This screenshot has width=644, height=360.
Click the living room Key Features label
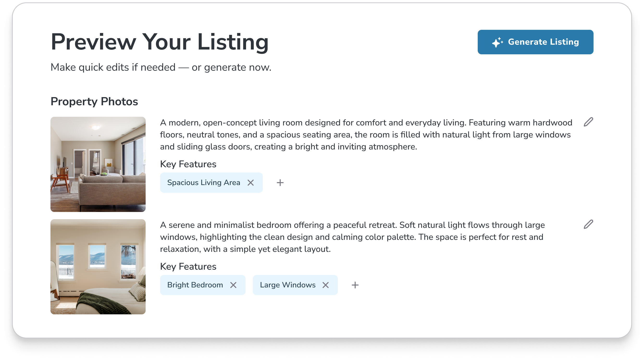click(188, 164)
